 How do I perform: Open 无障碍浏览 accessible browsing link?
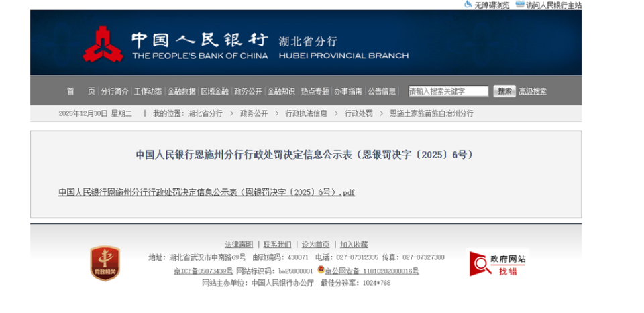point(492,5)
